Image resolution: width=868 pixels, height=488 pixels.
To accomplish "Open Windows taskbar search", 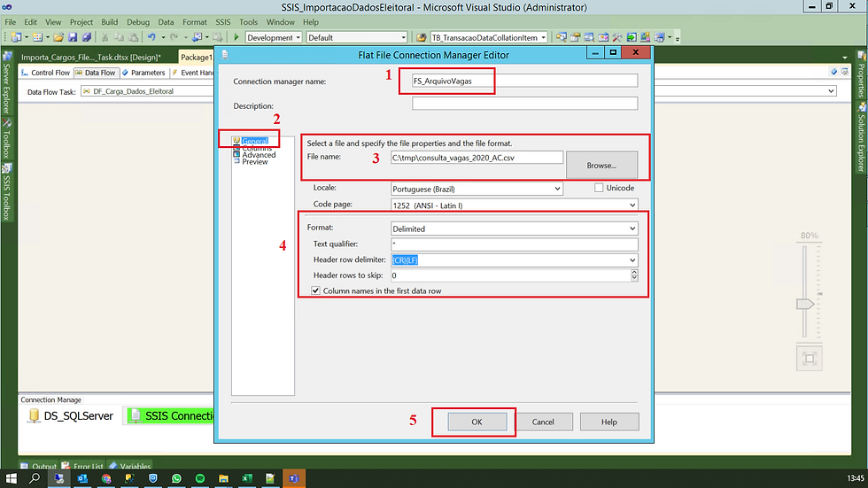I will 35,478.
